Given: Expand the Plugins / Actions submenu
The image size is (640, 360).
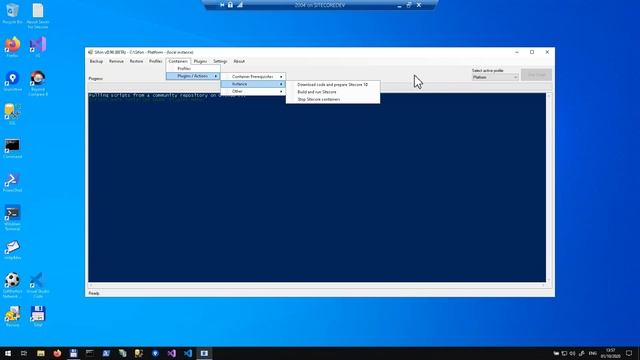Looking at the screenshot, I should [x=193, y=76].
